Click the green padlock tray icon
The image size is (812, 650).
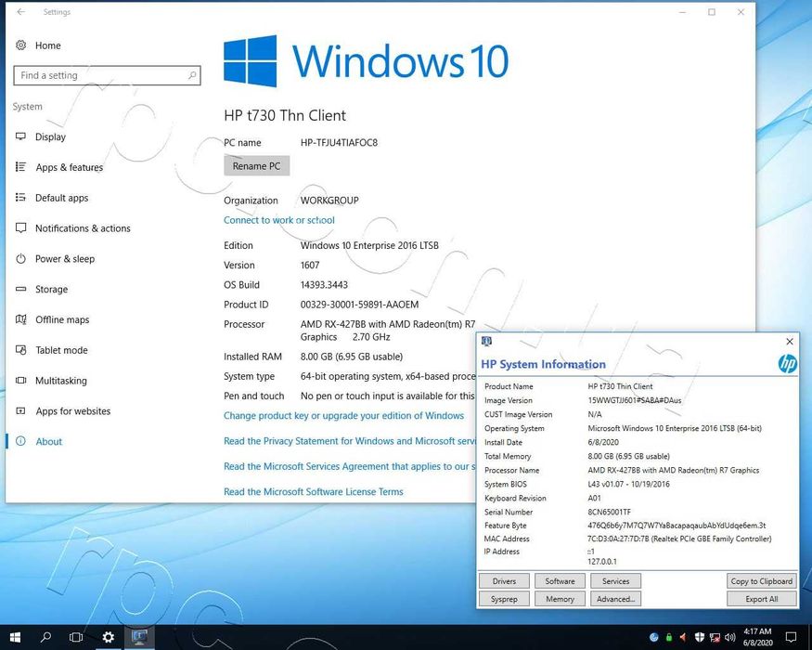coord(669,637)
